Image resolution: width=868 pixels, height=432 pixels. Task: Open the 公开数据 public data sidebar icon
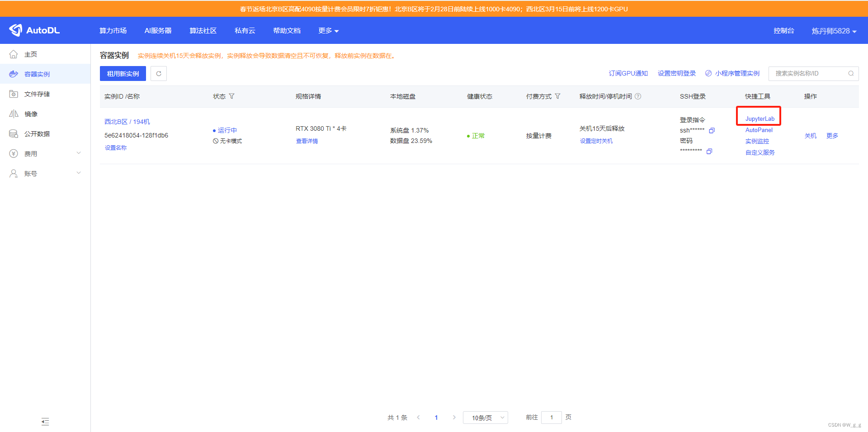(14, 133)
